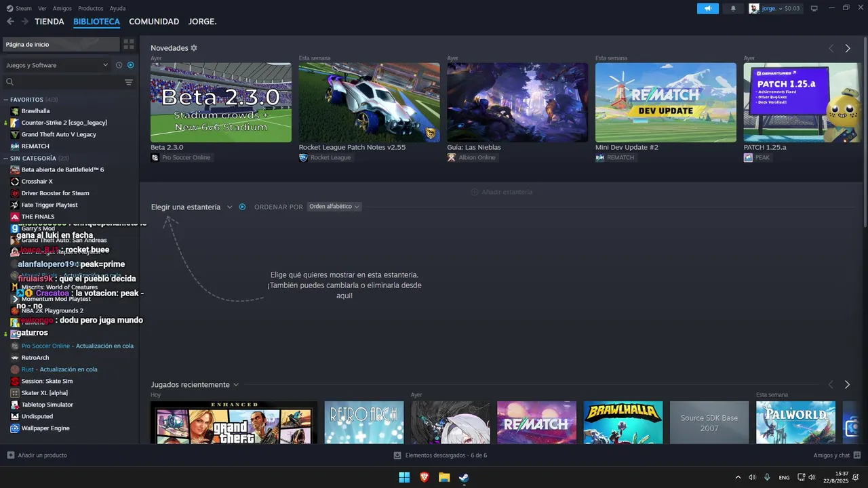Collapse the SIN CATEGORÍA category

coord(6,158)
